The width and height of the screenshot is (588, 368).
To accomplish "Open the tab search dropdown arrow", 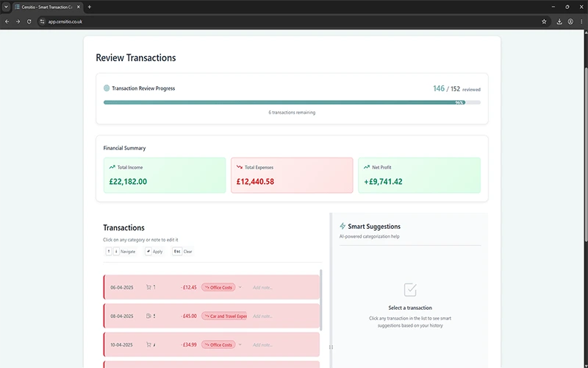I will point(6,7).
